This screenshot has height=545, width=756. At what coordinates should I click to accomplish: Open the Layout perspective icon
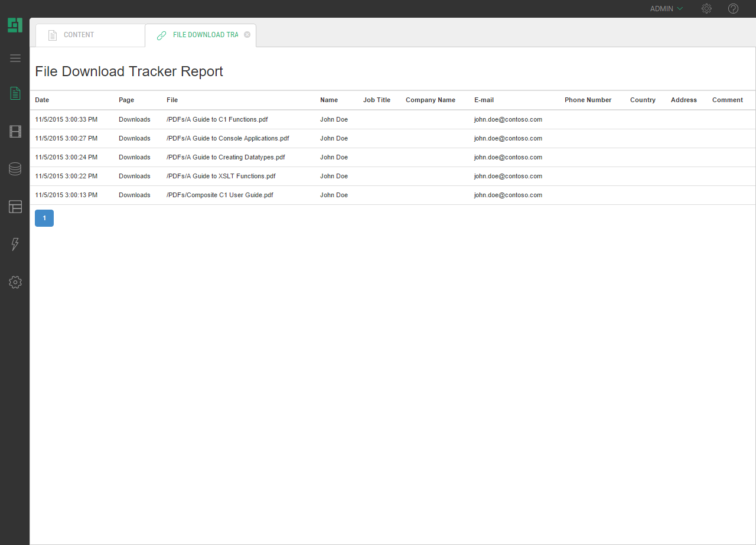(x=15, y=207)
